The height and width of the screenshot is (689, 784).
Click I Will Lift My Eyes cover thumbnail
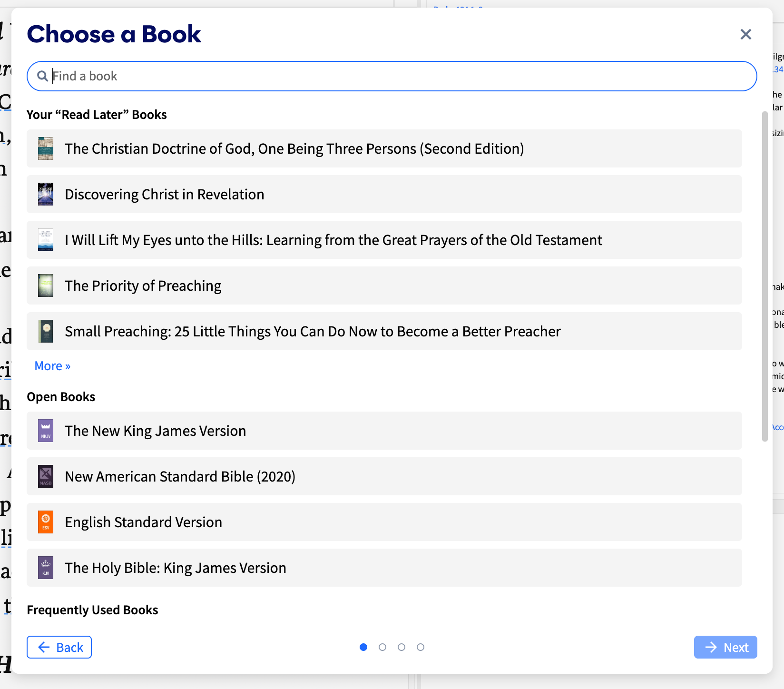(x=46, y=240)
